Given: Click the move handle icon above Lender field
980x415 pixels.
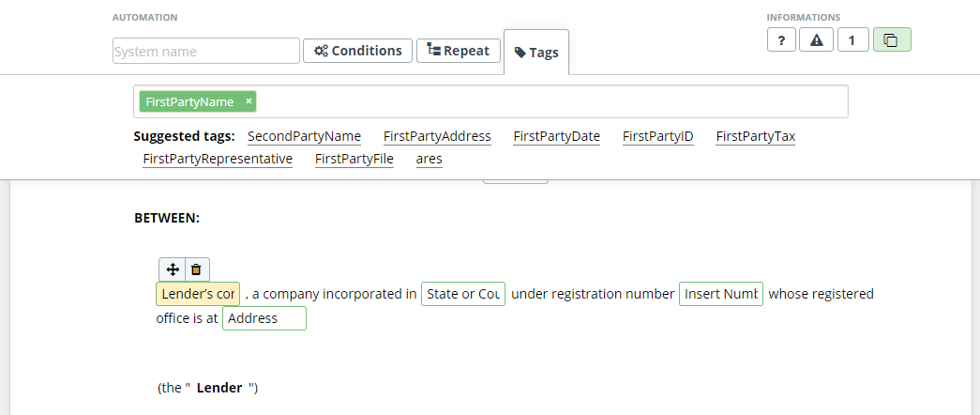Looking at the screenshot, I should (173, 269).
